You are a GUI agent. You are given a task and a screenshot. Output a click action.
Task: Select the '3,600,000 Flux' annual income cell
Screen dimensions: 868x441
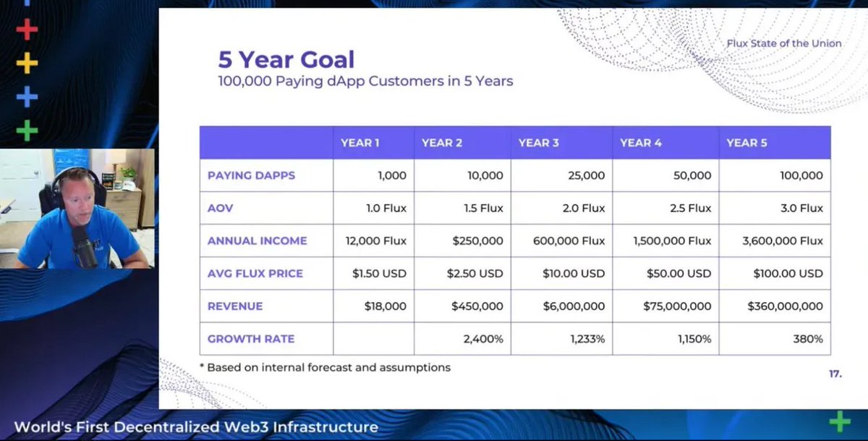pos(775,240)
